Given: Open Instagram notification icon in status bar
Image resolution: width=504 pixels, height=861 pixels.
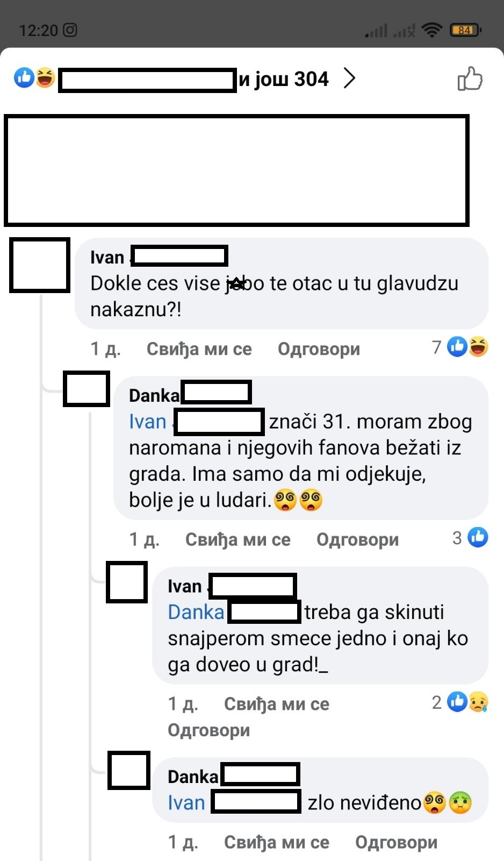Looking at the screenshot, I should click(x=70, y=30).
